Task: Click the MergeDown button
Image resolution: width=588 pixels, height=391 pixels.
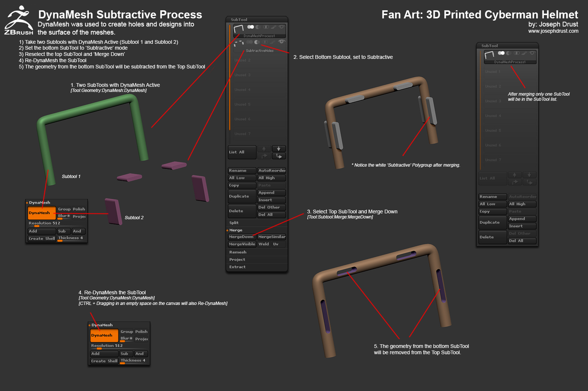Action: coord(242,237)
